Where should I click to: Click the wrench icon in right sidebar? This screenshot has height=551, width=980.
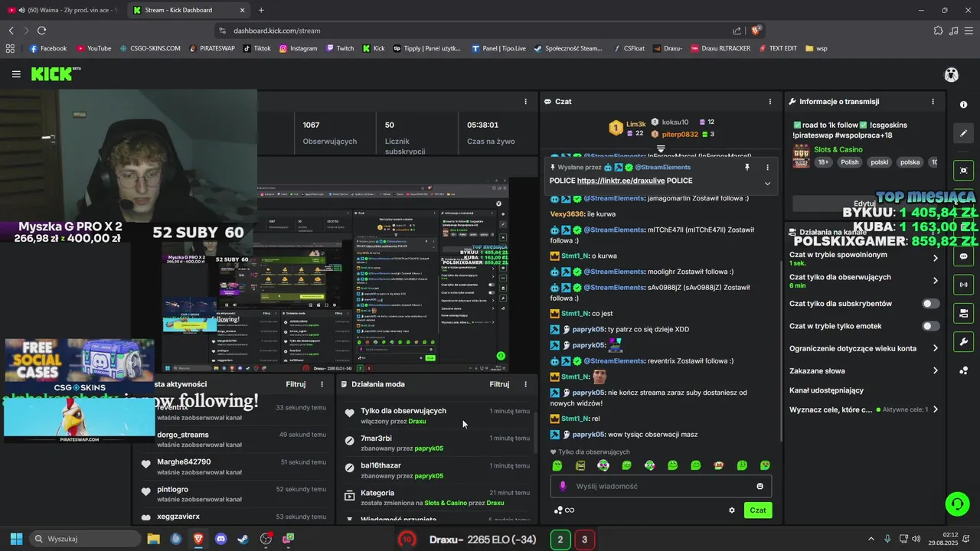[x=963, y=342]
